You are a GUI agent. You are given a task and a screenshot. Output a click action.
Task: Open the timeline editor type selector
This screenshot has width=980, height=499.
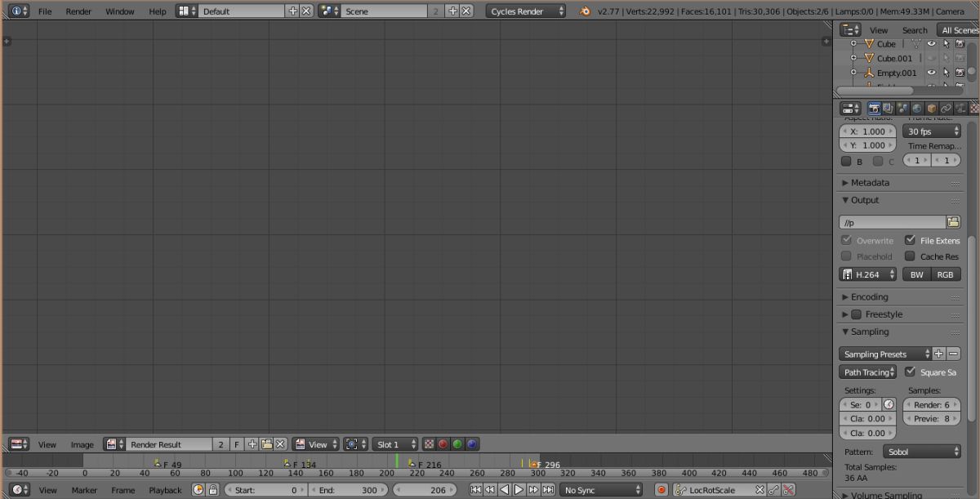click(19, 490)
